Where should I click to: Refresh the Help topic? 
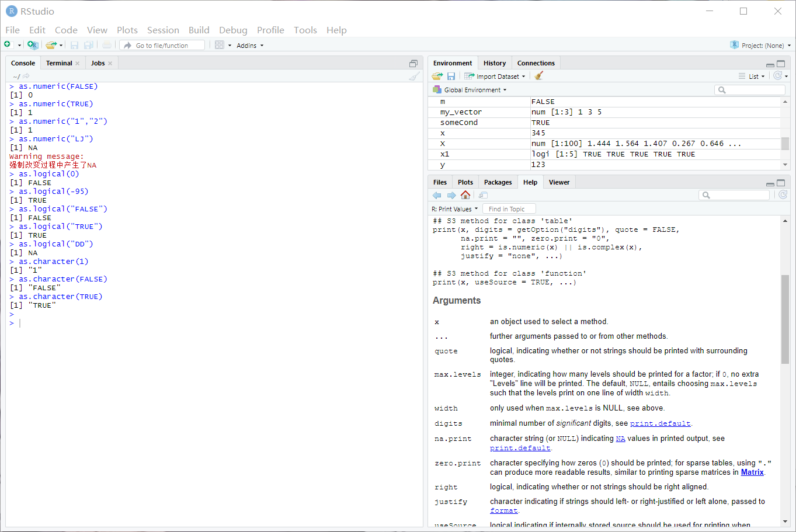783,194
